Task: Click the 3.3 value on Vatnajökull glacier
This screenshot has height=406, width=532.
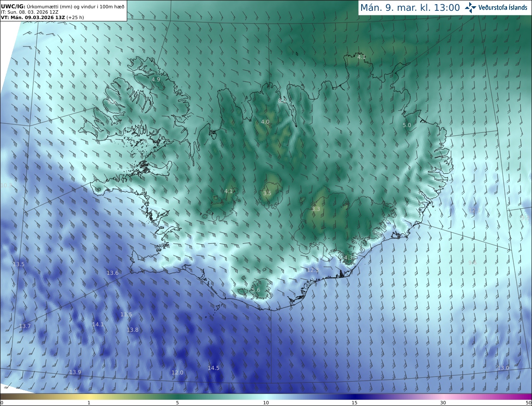Action: click(x=316, y=209)
